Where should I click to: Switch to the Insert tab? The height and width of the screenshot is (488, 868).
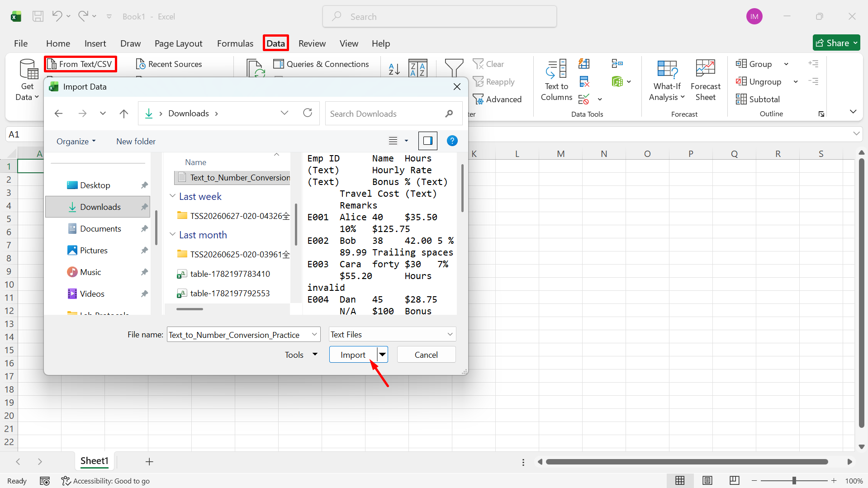pos(95,43)
